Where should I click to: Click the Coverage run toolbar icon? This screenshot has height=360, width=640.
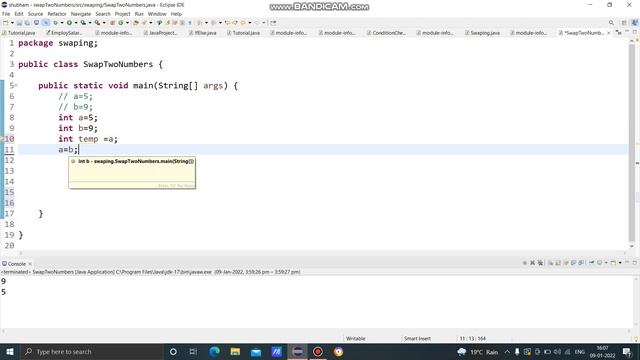point(83,23)
